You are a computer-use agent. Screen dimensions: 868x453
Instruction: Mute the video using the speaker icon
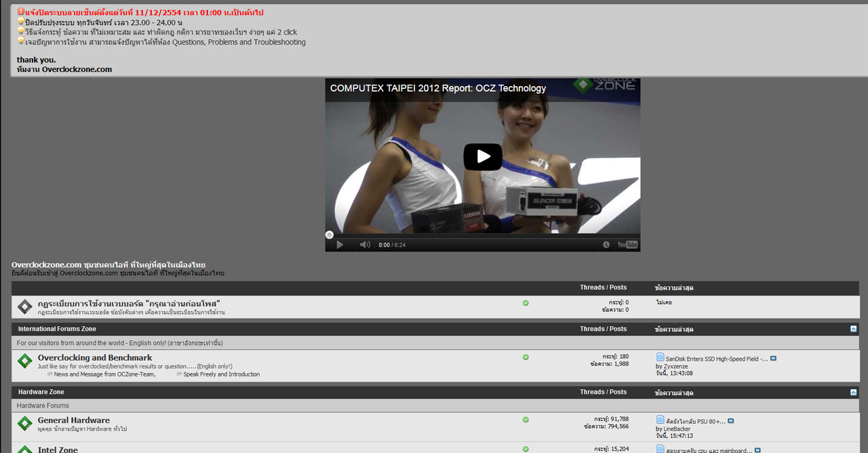coord(365,245)
